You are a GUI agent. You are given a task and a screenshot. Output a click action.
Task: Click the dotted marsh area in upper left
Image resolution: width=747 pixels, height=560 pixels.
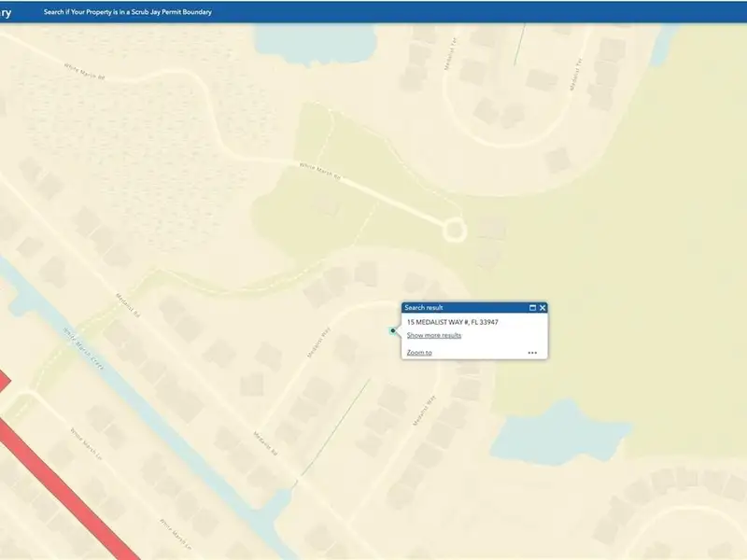click(x=112, y=121)
